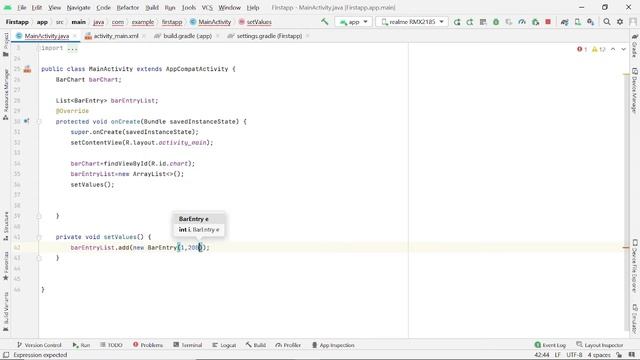Open the File menu

coord(22,7)
